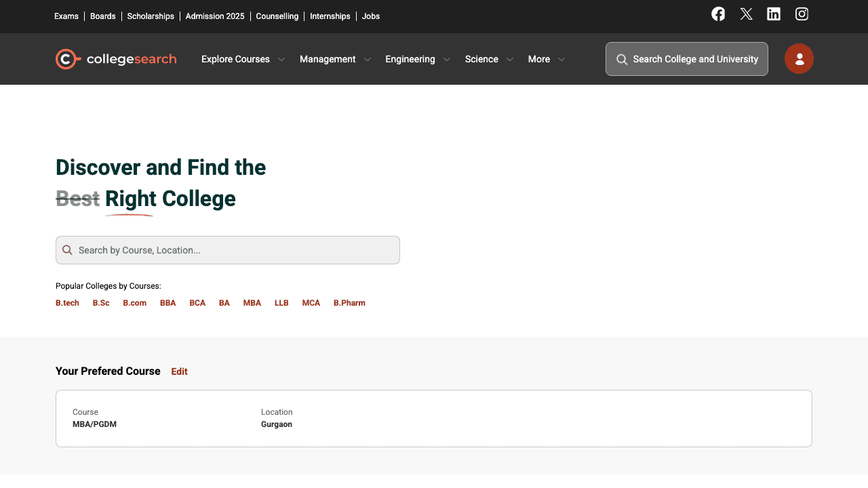
Task: Edit your preferred course selection
Action: point(179,371)
